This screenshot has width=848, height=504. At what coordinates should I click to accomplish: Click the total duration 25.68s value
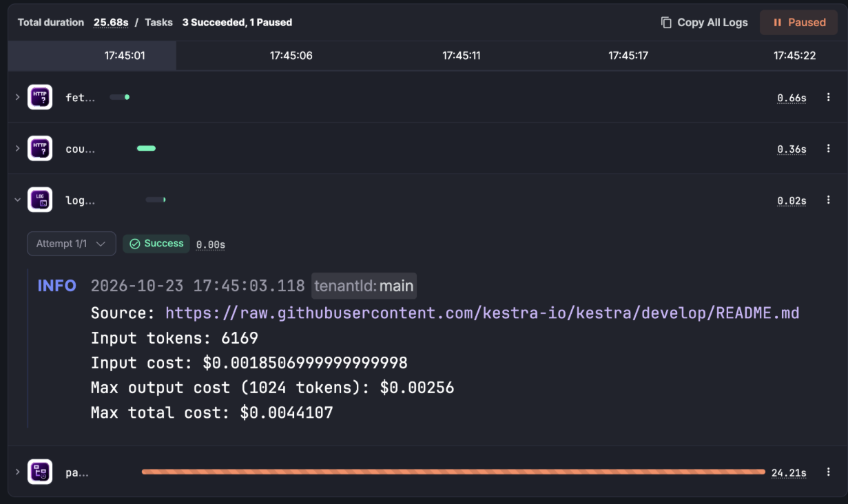[111, 23]
